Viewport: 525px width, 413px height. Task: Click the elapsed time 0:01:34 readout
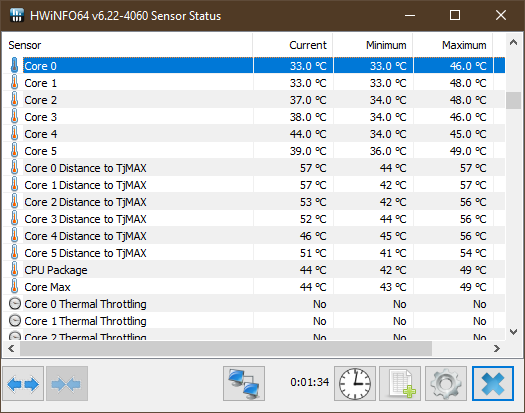[x=310, y=382]
